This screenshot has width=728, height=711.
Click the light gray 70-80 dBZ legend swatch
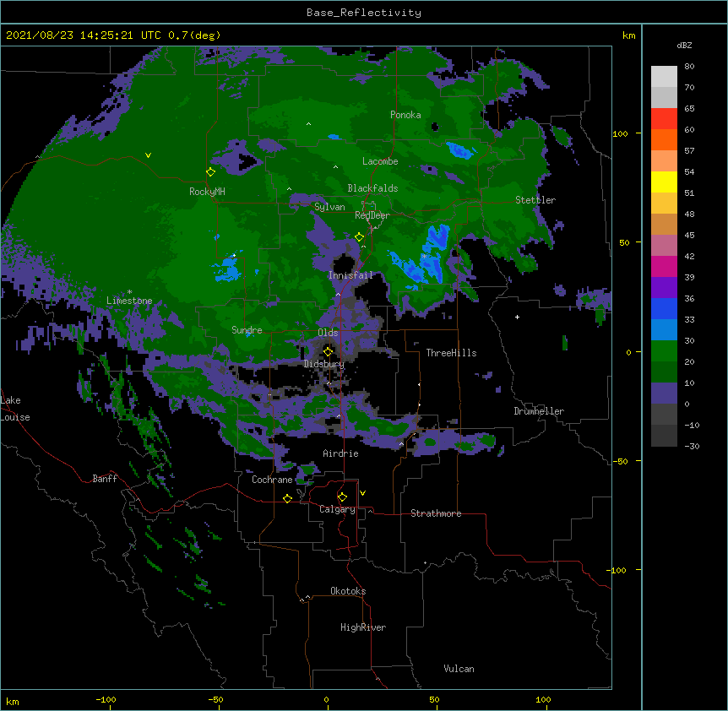664,77
